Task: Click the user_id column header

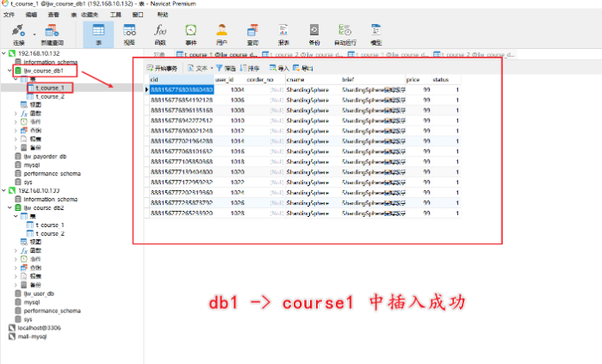Action: [230, 79]
